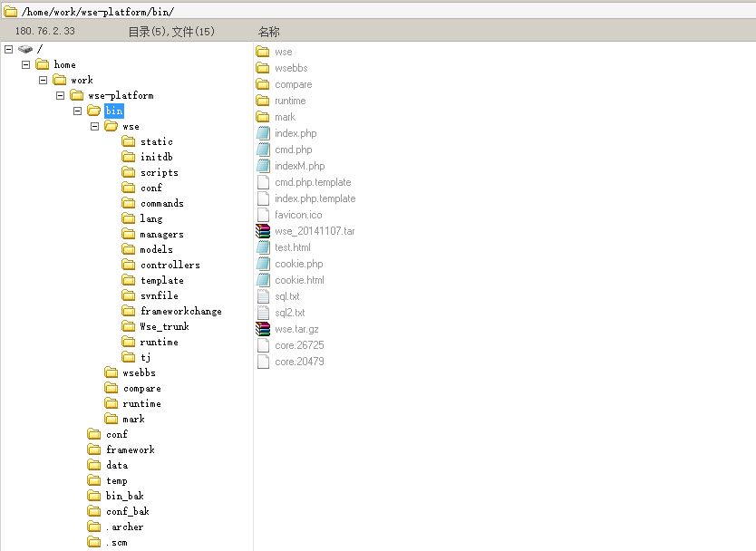This screenshot has width=756, height=551.
Task: Collapse the home folder node
Action: [x=26, y=64]
